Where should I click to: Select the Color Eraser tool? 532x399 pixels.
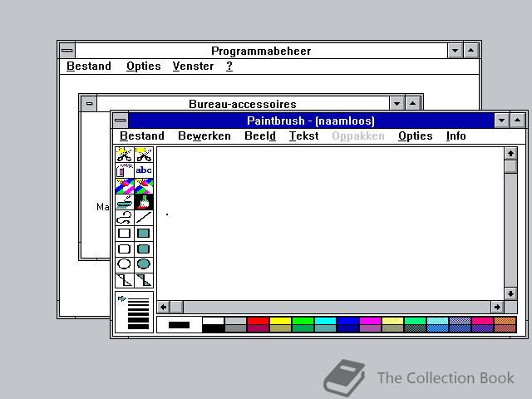(125, 186)
